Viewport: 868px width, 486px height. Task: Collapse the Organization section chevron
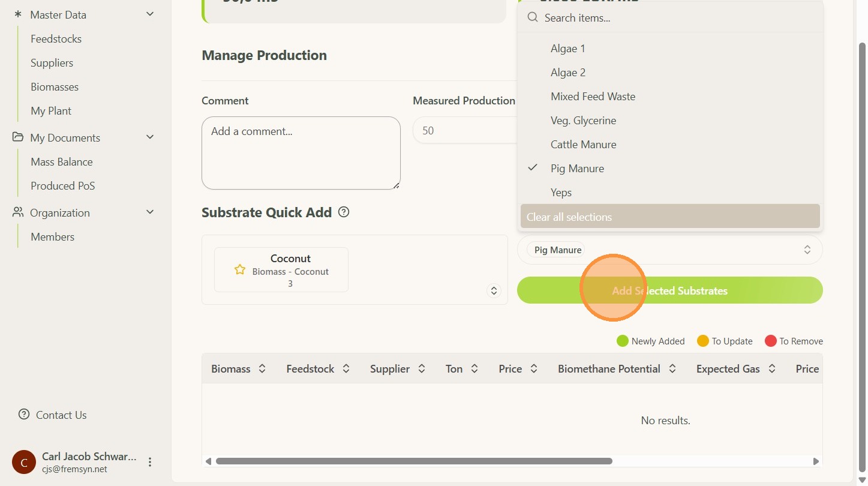click(x=150, y=212)
